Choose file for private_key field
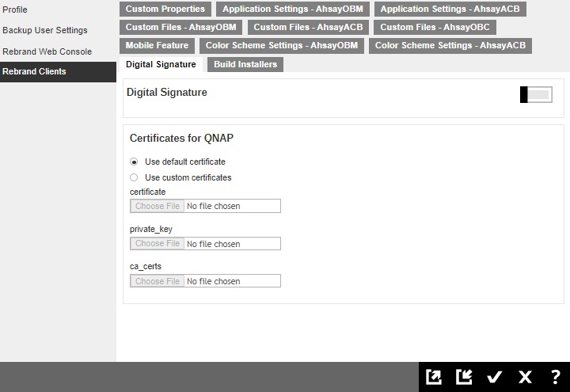 coord(158,244)
